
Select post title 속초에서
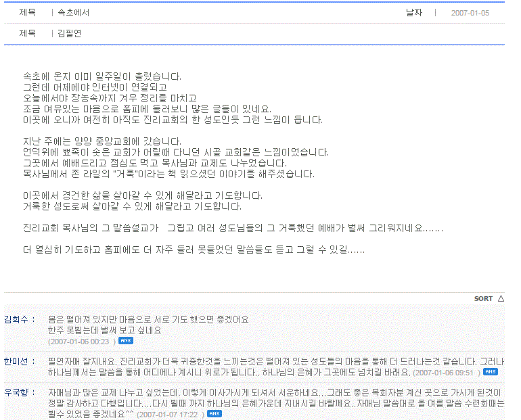(x=74, y=13)
